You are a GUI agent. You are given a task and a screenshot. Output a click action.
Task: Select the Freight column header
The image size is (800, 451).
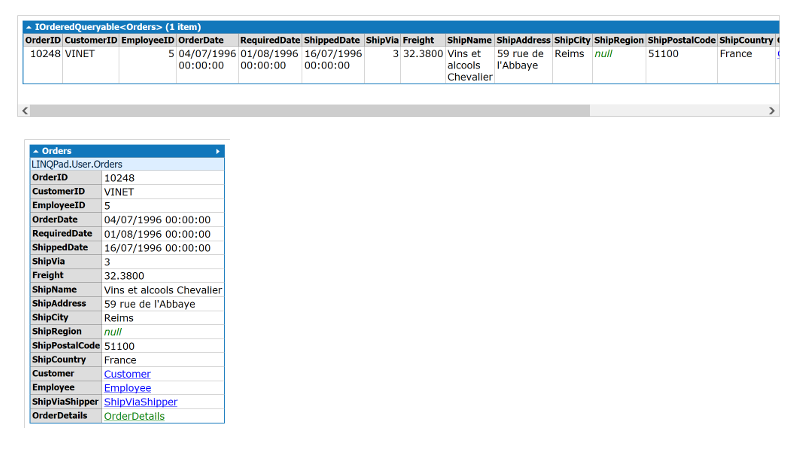[x=418, y=40]
